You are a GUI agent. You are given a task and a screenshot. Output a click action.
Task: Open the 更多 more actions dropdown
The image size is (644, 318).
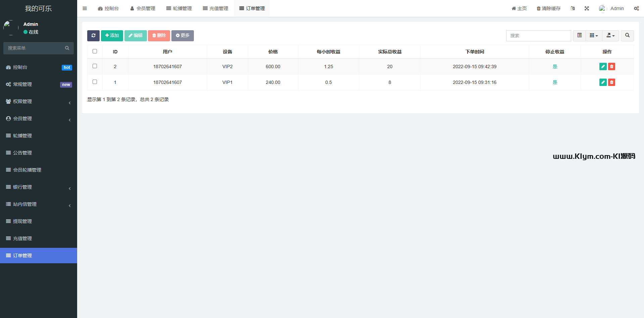(182, 36)
